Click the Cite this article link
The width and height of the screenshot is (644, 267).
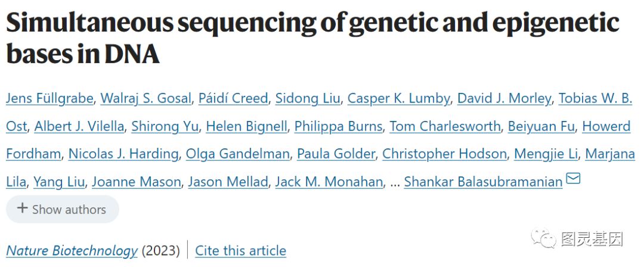240,251
